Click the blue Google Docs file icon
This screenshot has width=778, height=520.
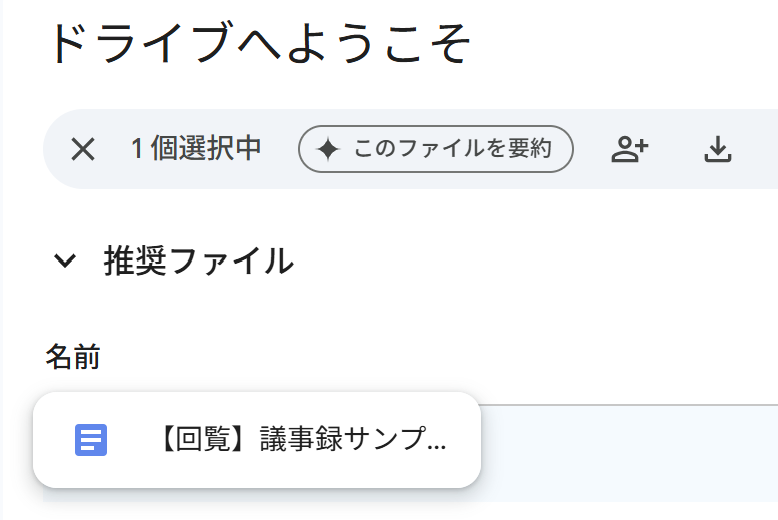91,440
